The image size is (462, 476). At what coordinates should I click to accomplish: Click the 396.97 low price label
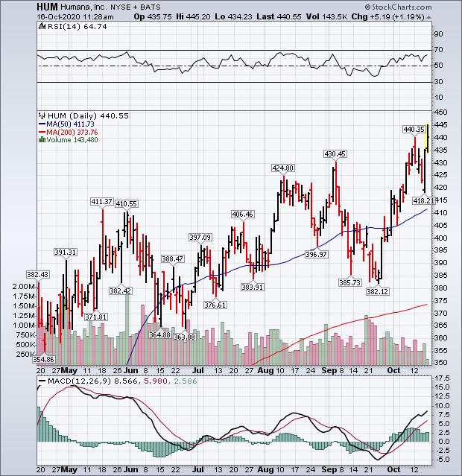[317, 254]
